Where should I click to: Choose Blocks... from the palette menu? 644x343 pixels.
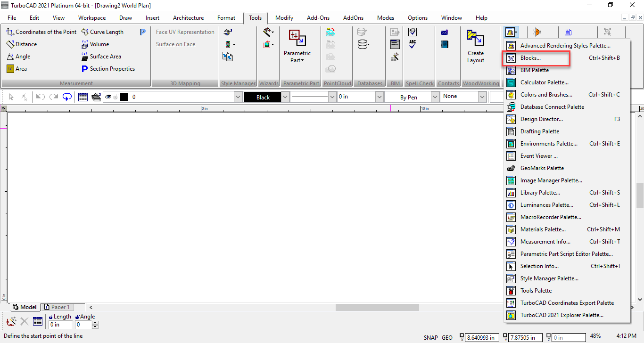[567, 58]
